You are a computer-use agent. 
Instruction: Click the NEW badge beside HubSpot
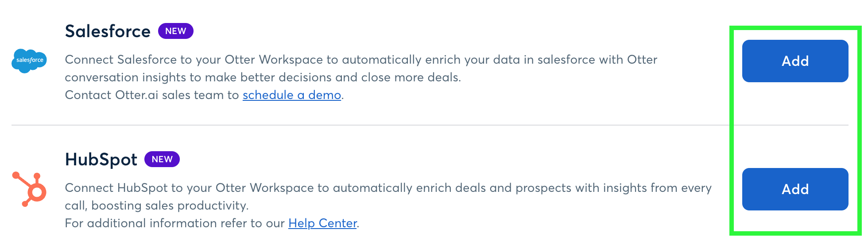click(x=162, y=159)
